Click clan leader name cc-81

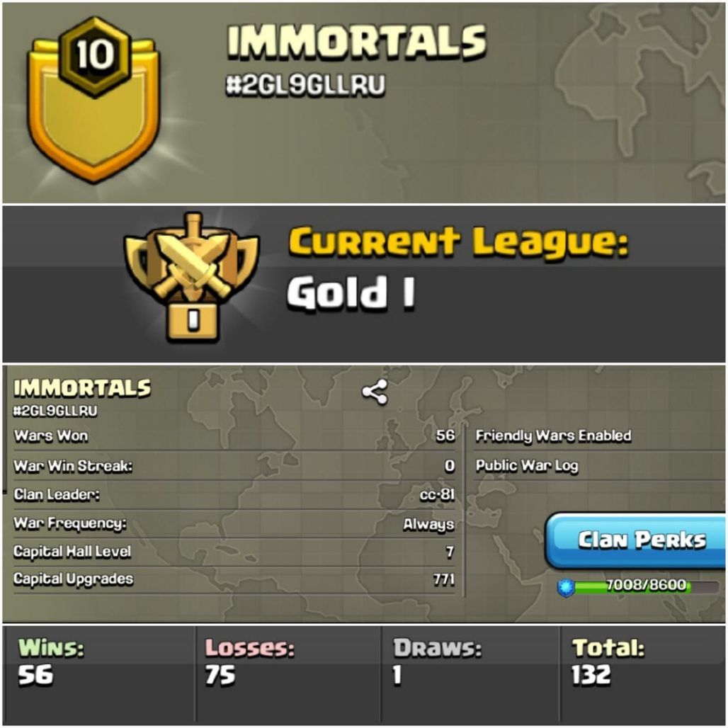click(x=437, y=495)
